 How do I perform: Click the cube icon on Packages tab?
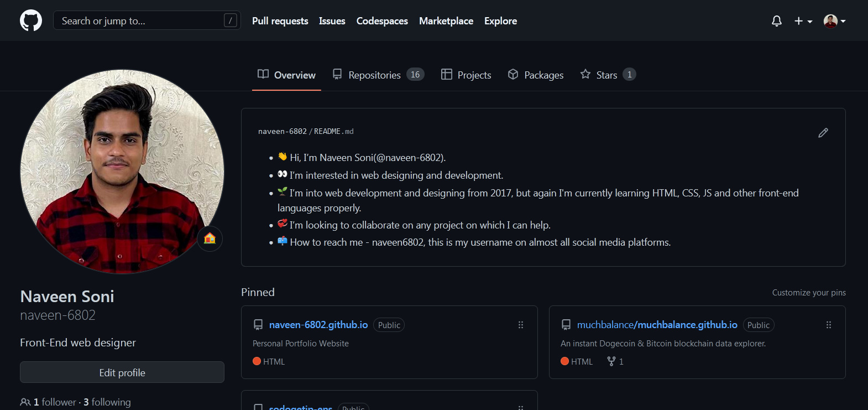click(x=513, y=74)
